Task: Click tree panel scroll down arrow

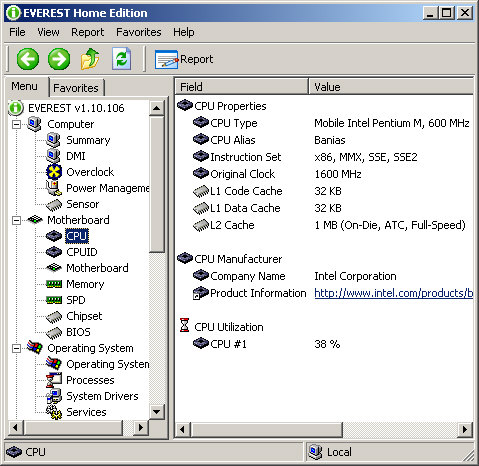Action: [156, 411]
